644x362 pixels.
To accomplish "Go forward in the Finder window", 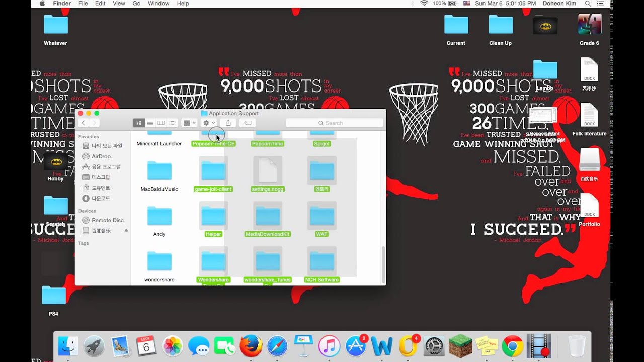I will [94, 123].
